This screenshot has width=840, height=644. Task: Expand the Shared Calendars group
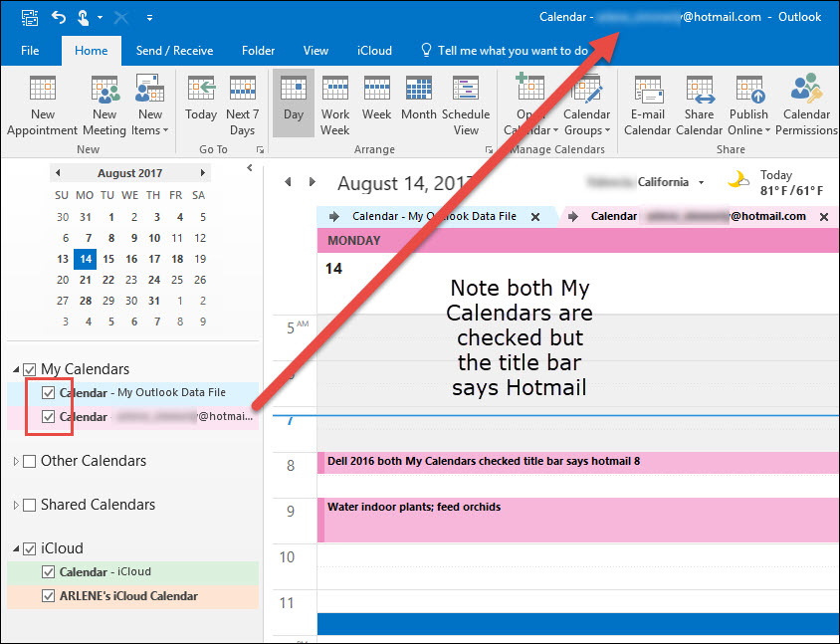tap(16, 505)
